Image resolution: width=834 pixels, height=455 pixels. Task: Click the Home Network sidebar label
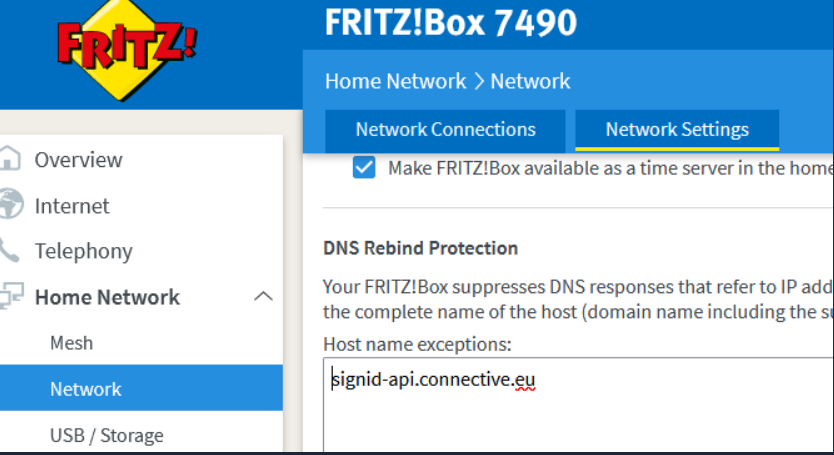click(107, 297)
